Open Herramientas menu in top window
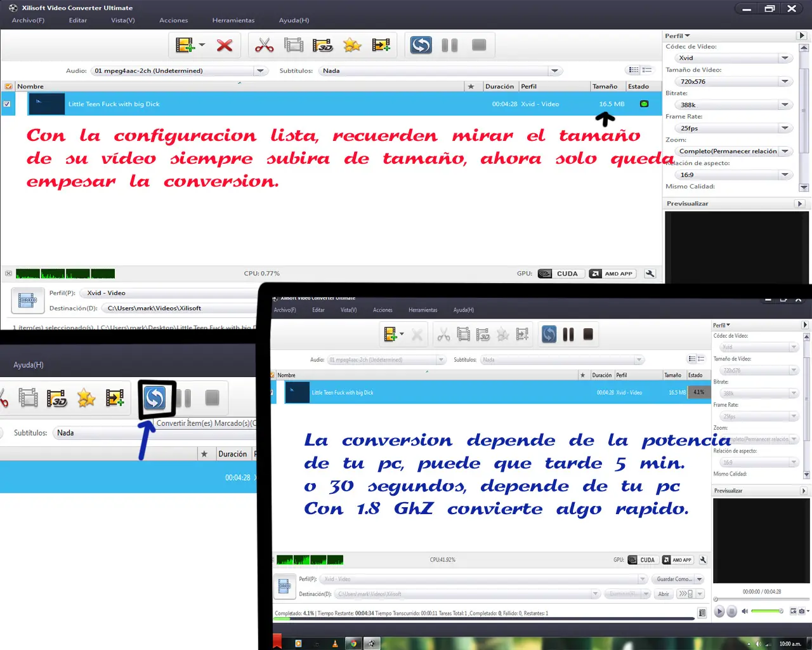The height and width of the screenshot is (650, 812). pyautogui.click(x=233, y=20)
